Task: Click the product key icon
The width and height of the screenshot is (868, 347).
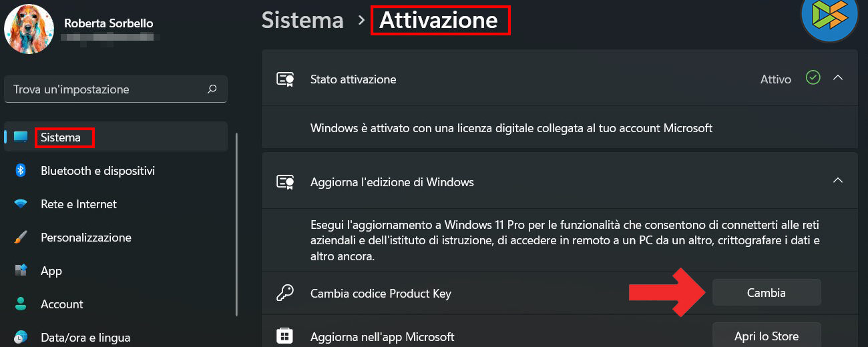Action: (285, 293)
